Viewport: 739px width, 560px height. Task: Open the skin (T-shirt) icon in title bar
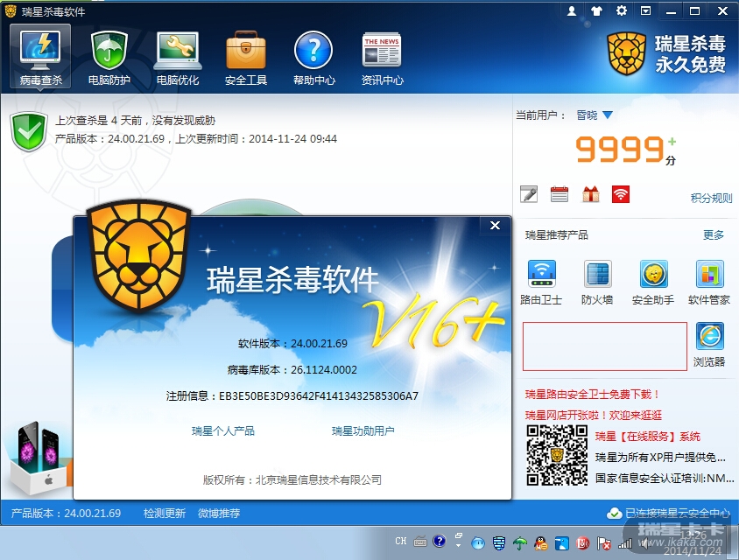click(596, 10)
